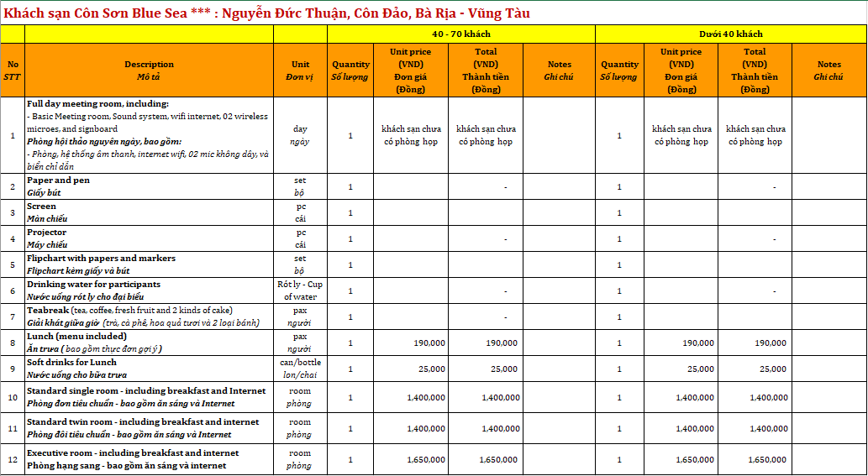Select the 'Screen Màn chiếu' description cell

pyautogui.click(x=149, y=213)
